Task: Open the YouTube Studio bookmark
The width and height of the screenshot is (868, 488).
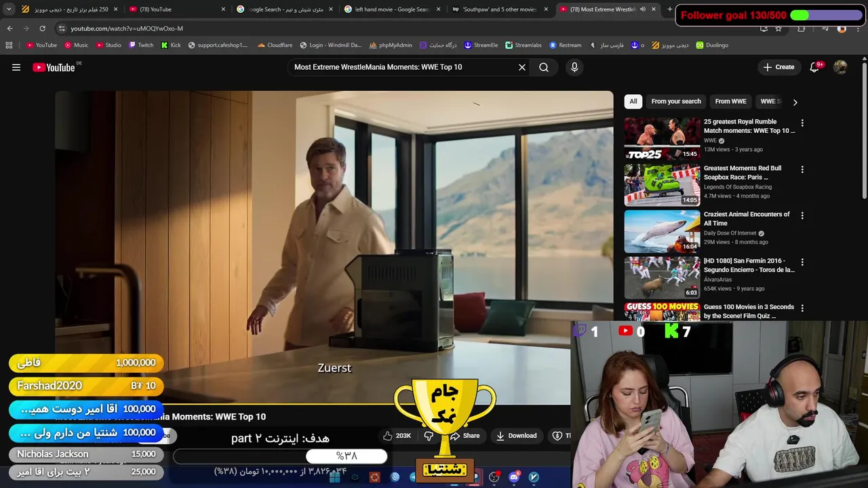Action: click(108, 45)
